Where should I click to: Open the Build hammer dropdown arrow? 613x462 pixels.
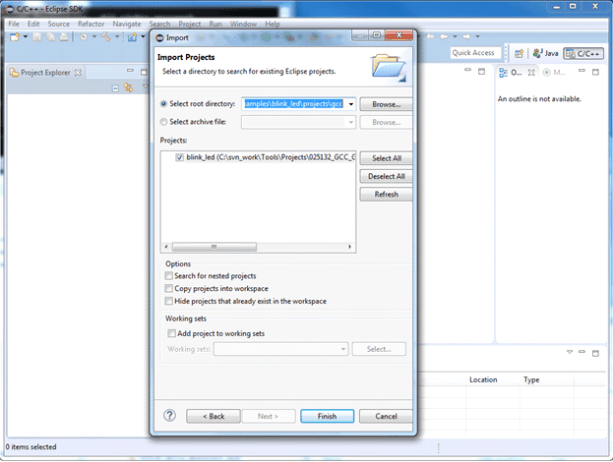[x=117, y=36]
